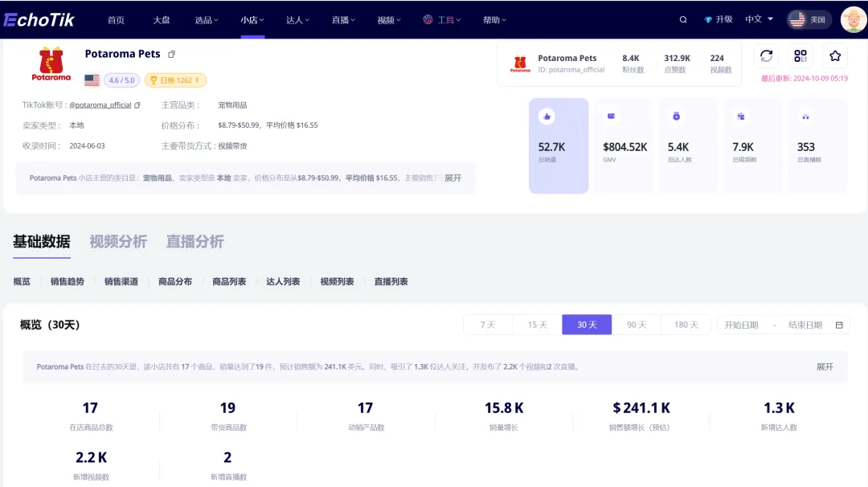The height and width of the screenshot is (487, 868).
Task: Open the QR code scan icon
Action: 800,55
